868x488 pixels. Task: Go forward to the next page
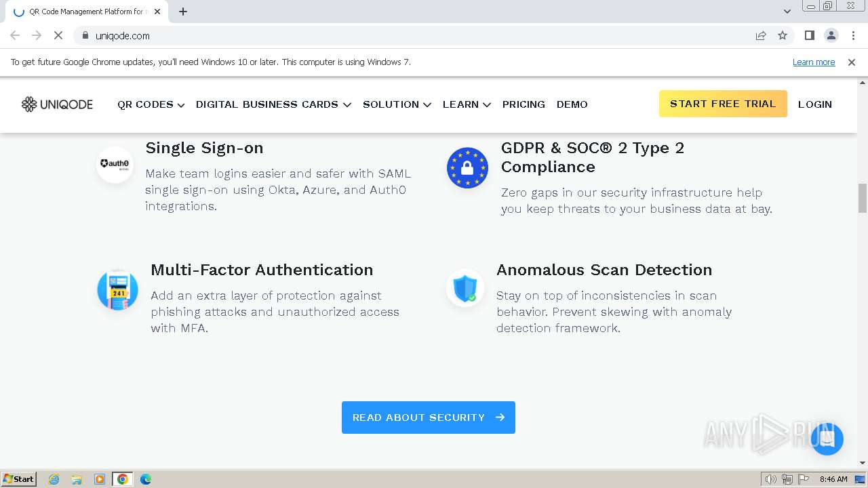(37, 36)
